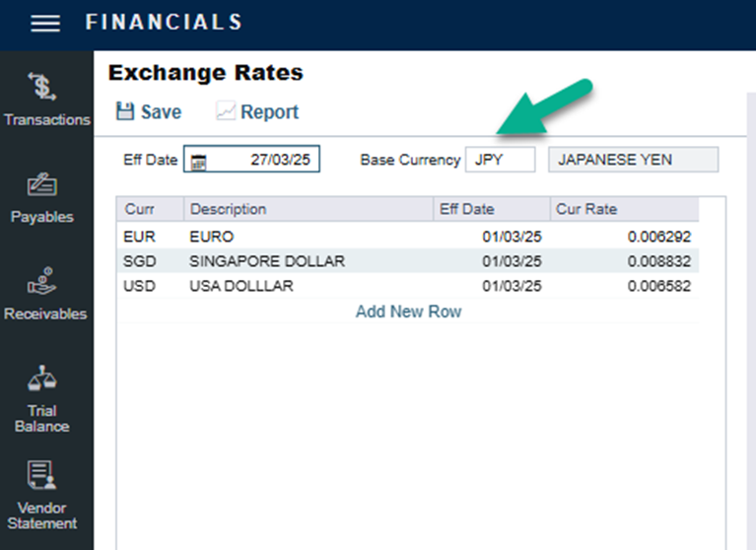This screenshot has height=550, width=756.
Task: Click the JAPANESE YEN description field
Action: (x=633, y=160)
